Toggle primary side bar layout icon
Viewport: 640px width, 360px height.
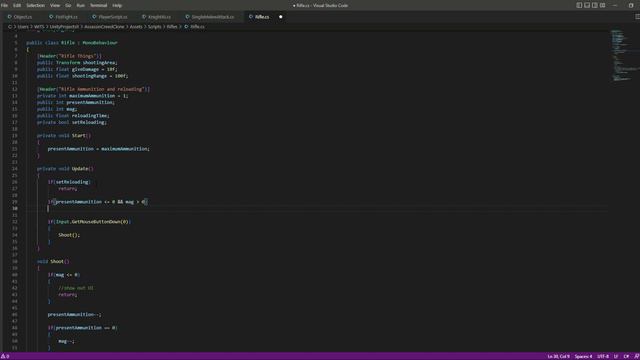[x=579, y=5]
